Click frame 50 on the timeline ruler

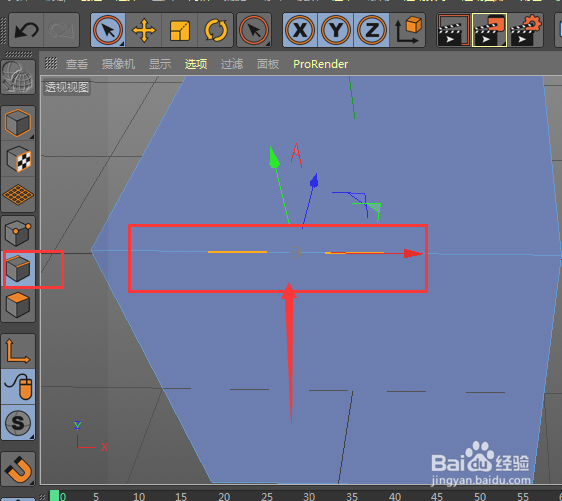pos(480,497)
